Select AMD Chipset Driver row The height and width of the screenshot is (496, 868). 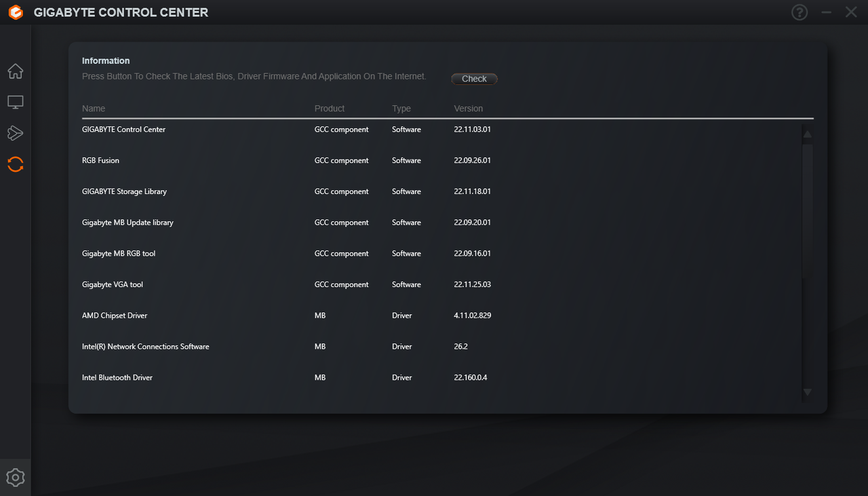(441, 316)
